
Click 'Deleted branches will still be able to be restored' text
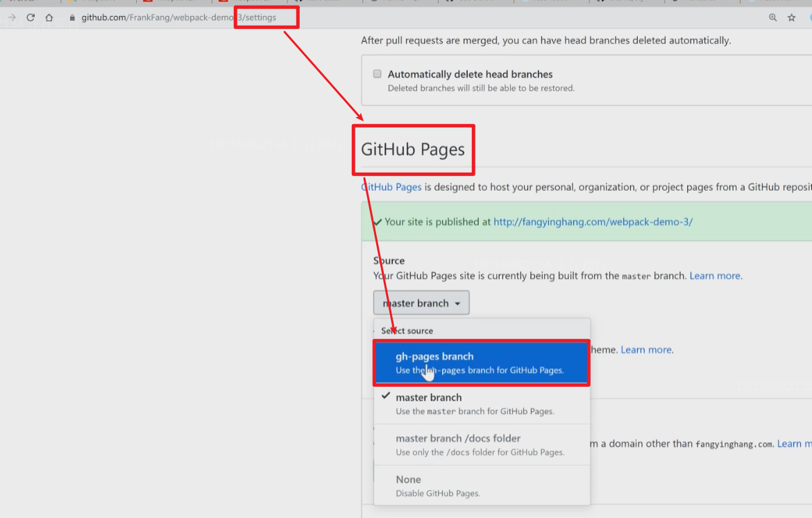(x=481, y=88)
